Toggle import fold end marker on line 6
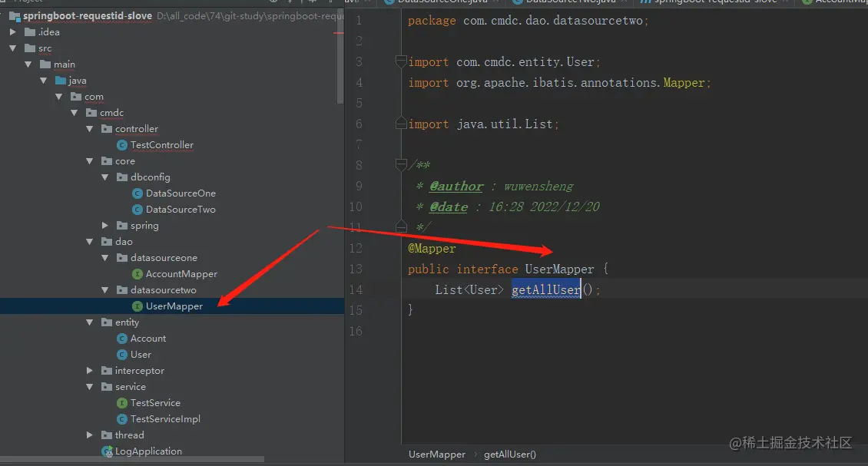Viewport: 868px width, 466px height. (401, 124)
